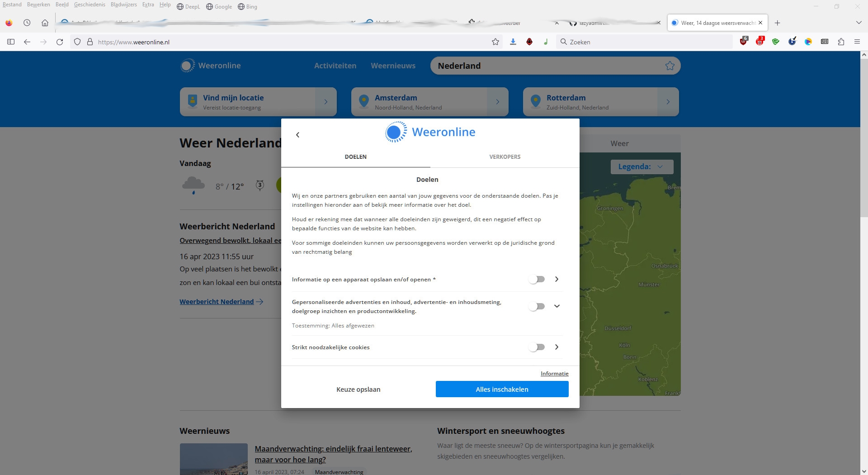The width and height of the screenshot is (868, 475).
Task: Click the green wifi-style extension icon
Action: [x=776, y=42]
